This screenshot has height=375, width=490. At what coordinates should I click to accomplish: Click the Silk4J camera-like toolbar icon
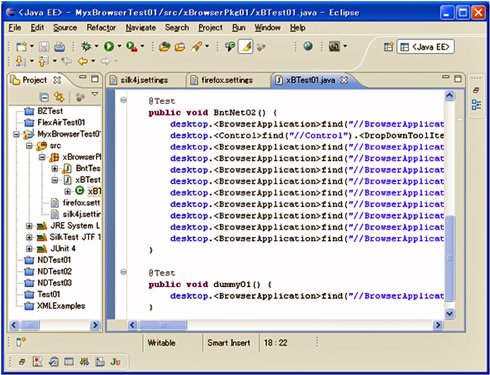(334, 46)
